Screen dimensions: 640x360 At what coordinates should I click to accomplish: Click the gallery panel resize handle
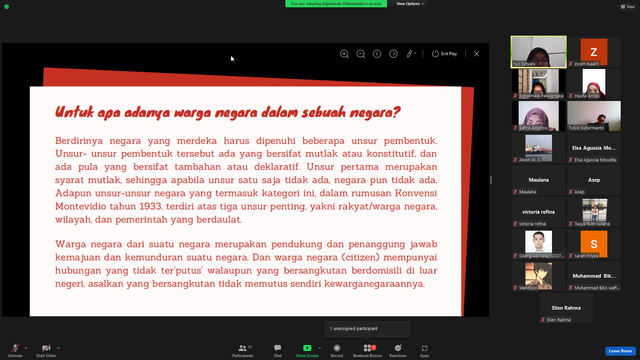(x=491, y=180)
